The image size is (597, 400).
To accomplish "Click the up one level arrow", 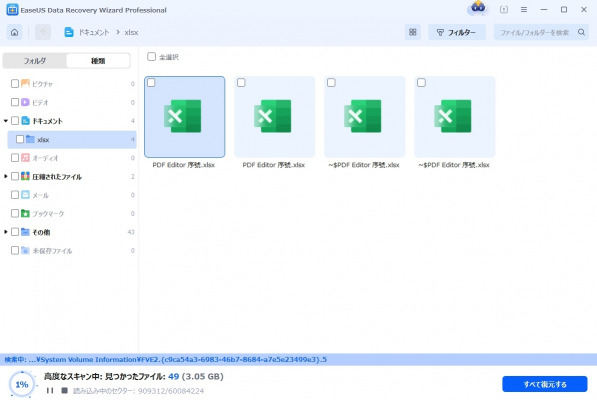I will pos(43,32).
